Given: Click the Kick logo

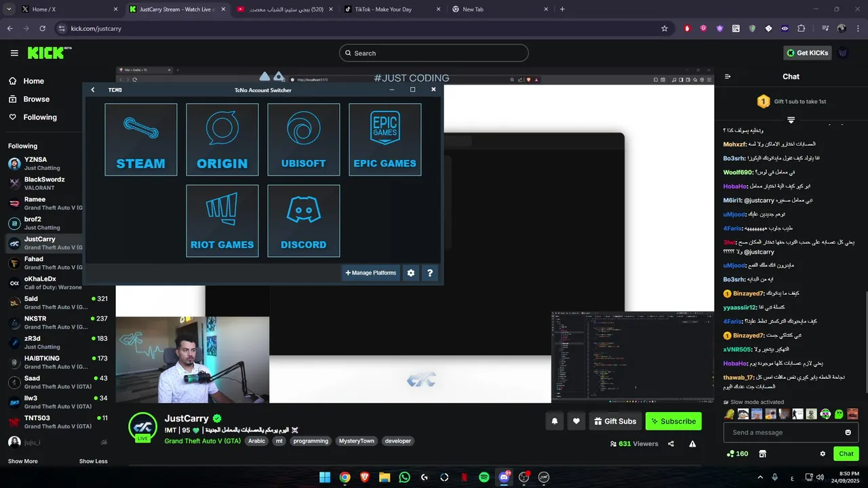Looking at the screenshot, I should (50, 53).
